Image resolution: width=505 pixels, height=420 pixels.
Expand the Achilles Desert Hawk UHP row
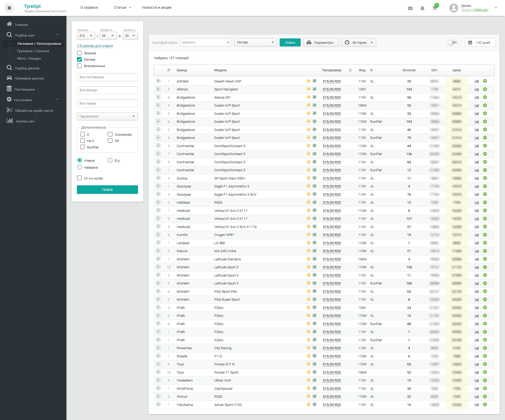pyautogui.click(x=158, y=81)
